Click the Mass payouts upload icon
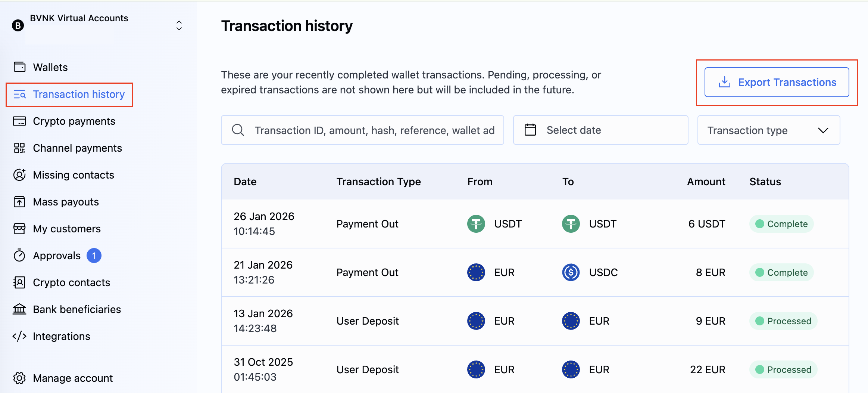868x393 pixels. [x=19, y=202]
